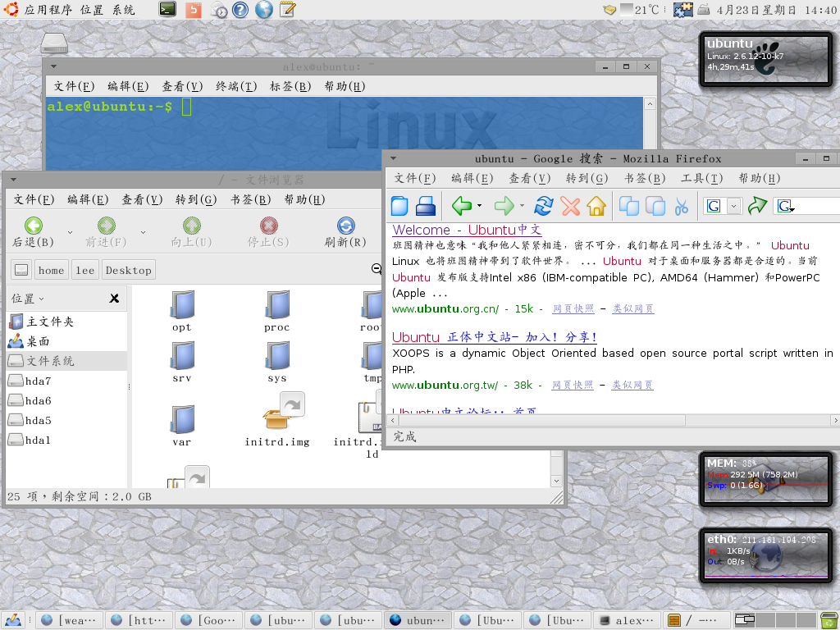Click Firefox print icon

click(426, 206)
